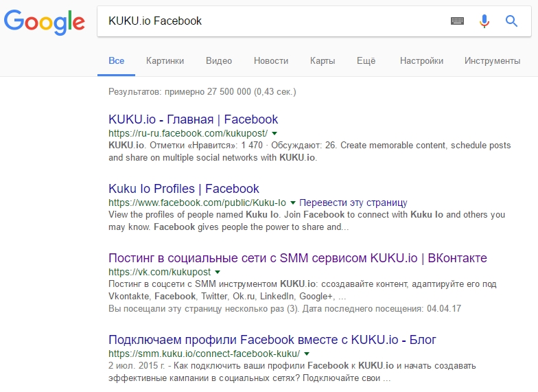538x392 pixels.
Task: Expand arrow beside smm.kuku.io/connect-facebook-kuku URL
Action: 307,354
